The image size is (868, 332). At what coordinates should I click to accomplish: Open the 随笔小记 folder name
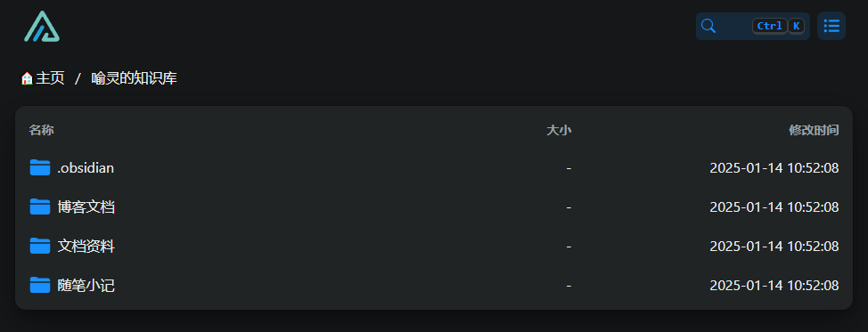(86, 286)
